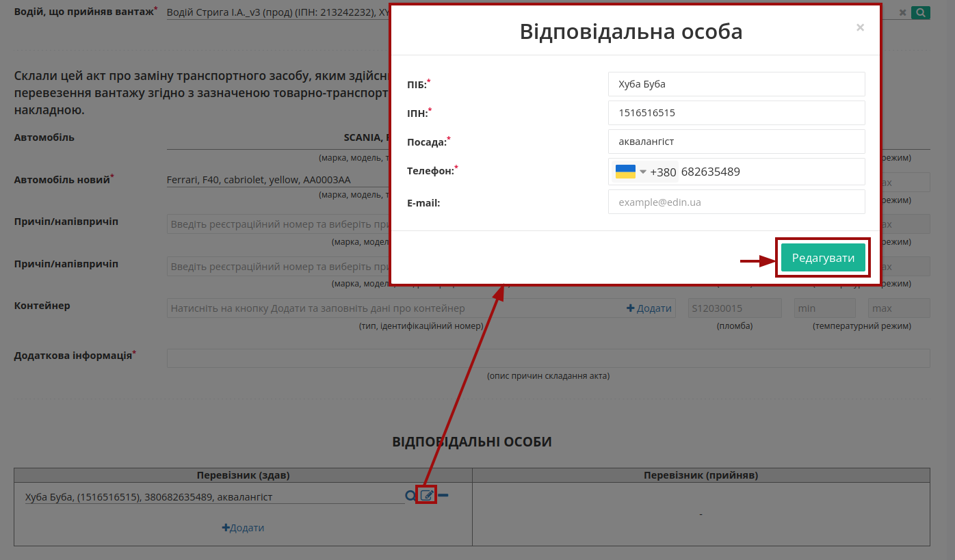Click +Додати link under Перевізник (здав)
The height and width of the screenshot is (560, 955).
pyautogui.click(x=243, y=528)
